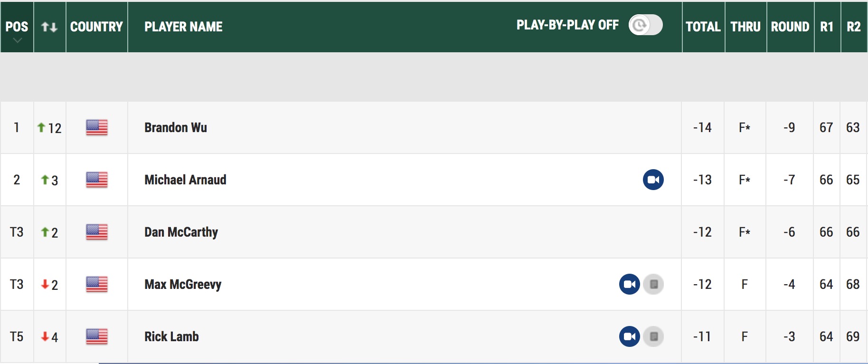Viewport: 868px width, 364px height.
Task: Sort leaderboard by TOTAL column header
Action: pyautogui.click(x=703, y=27)
